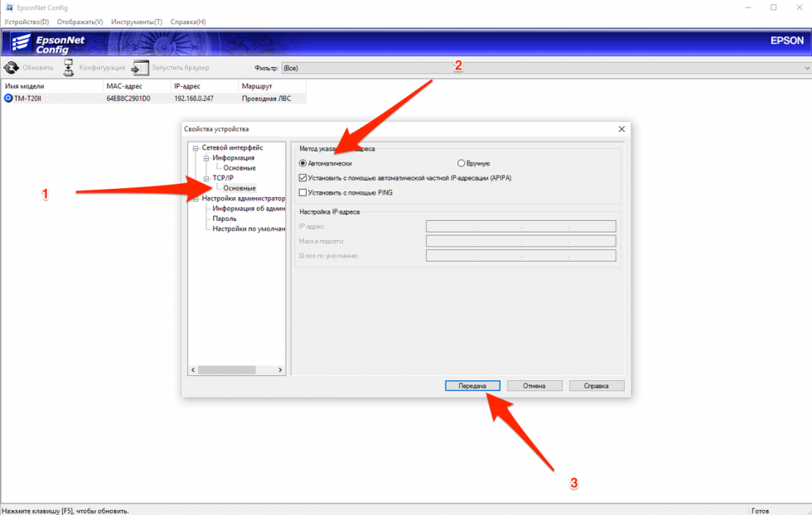The width and height of the screenshot is (812, 515).
Task: Select the TM-T20II device row name
Action: 27,99
